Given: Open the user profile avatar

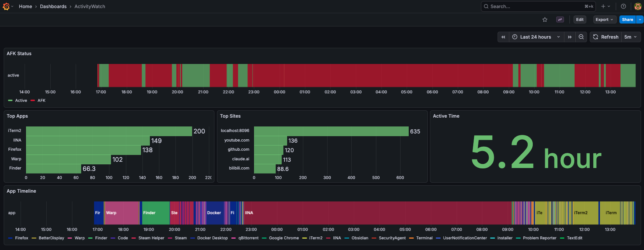Looking at the screenshot, I should click(x=638, y=6).
